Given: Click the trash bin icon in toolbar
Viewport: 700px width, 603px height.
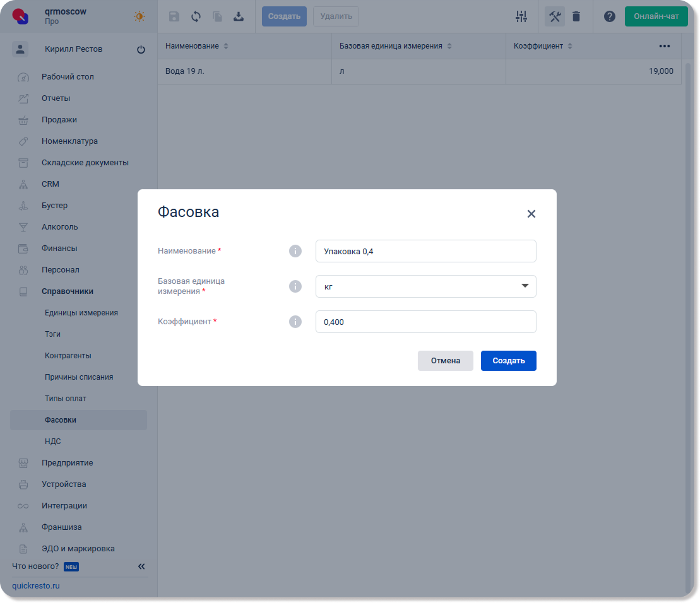Looking at the screenshot, I should pos(576,17).
